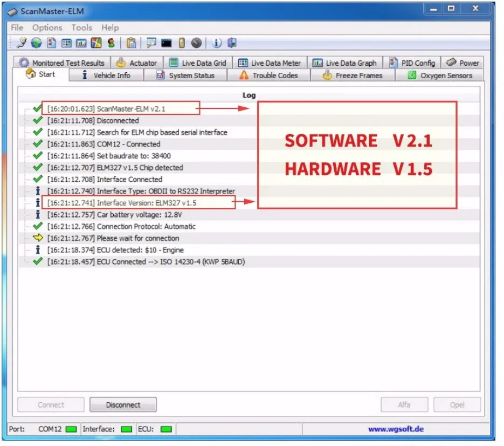Image resolution: width=504 pixels, height=446 pixels.
Task: Open the File menu
Action: tap(17, 28)
